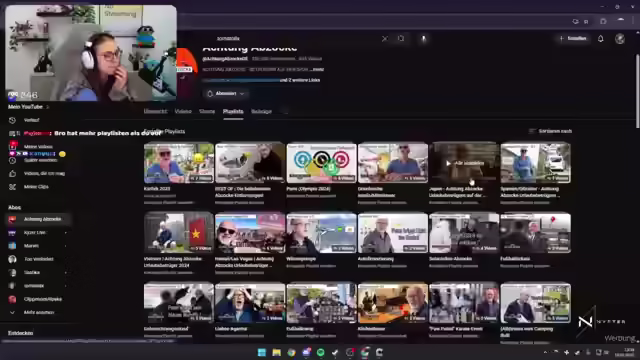
Task: Activate voice search microphone icon
Action: (x=424, y=39)
